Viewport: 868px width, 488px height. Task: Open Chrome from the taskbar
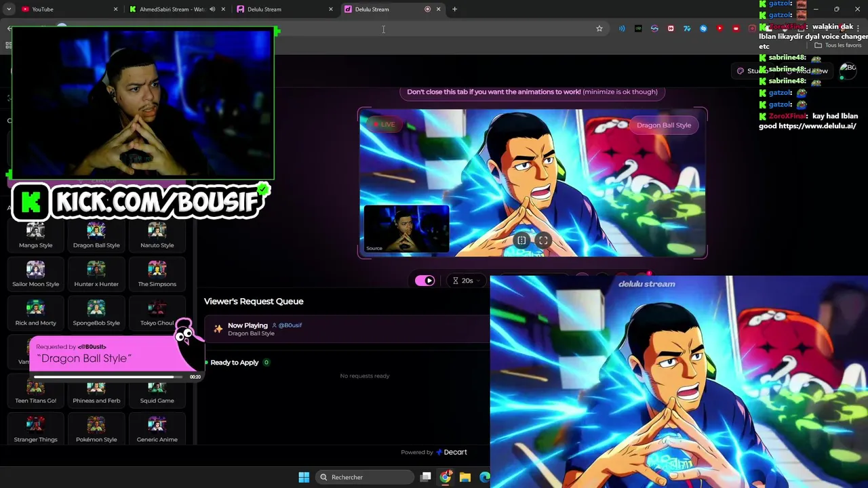(x=445, y=477)
